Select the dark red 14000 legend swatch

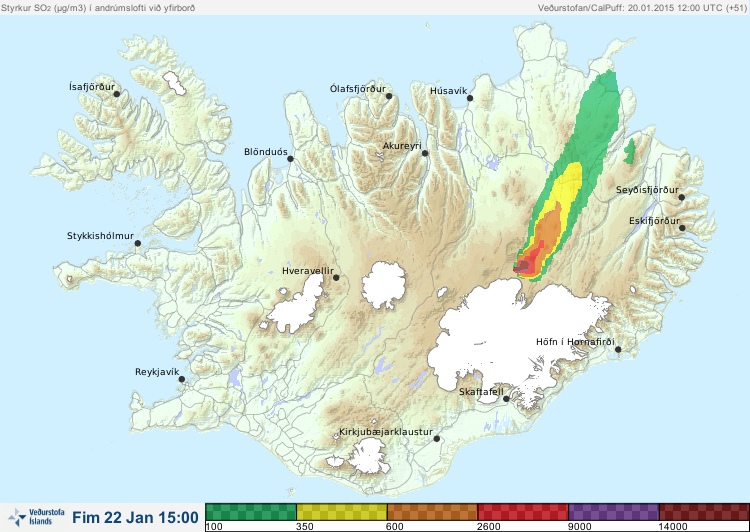(704, 512)
